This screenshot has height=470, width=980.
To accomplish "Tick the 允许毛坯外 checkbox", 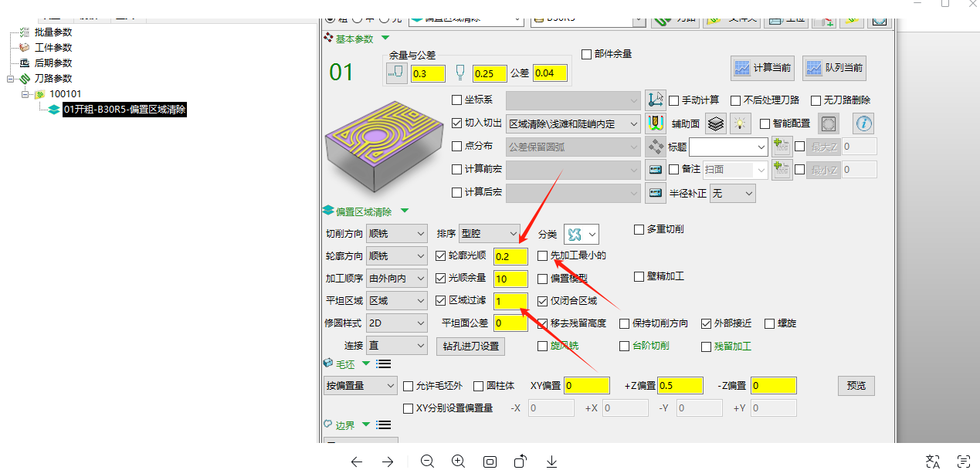I will pyautogui.click(x=409, y=385).
